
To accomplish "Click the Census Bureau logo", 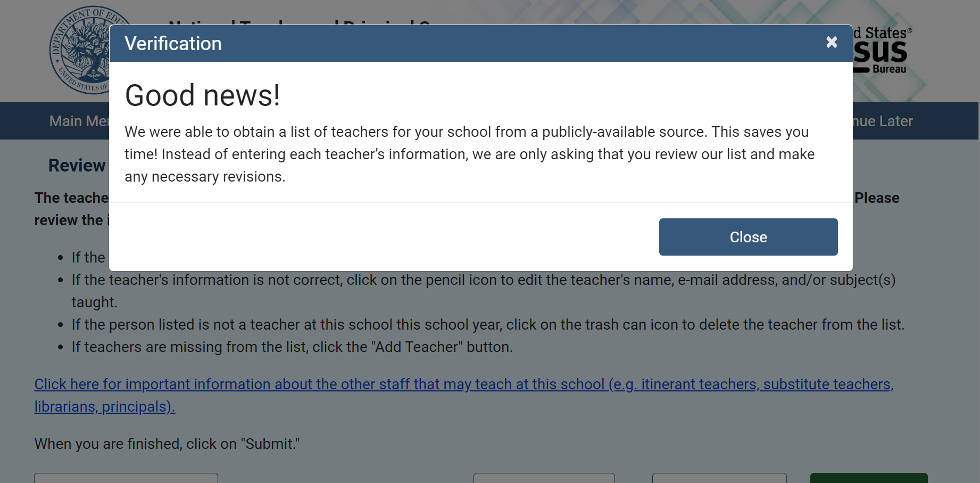I will [882, 51].
